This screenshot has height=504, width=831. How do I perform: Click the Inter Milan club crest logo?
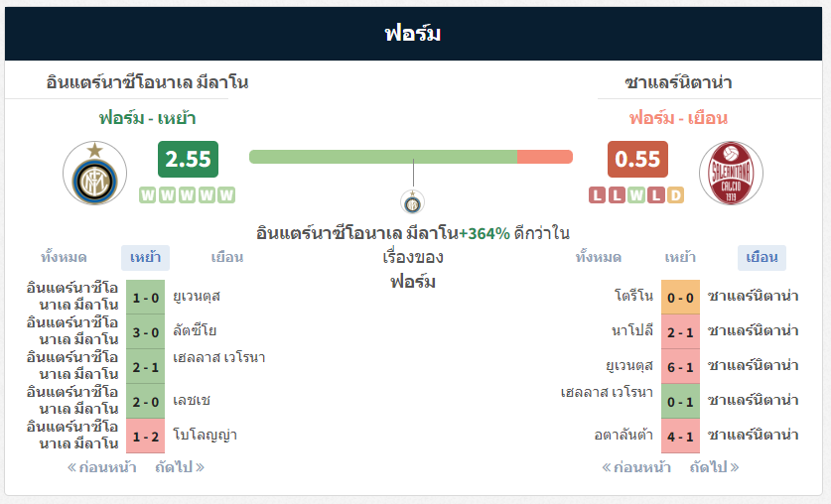pyautogui.click(x=94, y=174)
